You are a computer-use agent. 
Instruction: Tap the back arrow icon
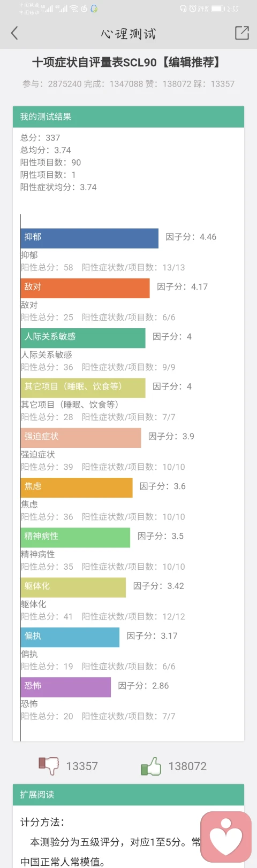[14, 33]
